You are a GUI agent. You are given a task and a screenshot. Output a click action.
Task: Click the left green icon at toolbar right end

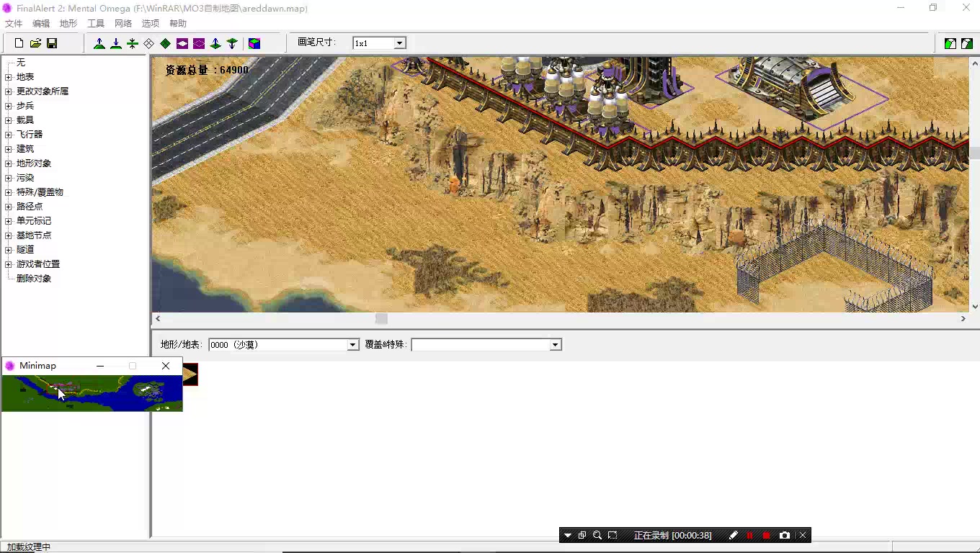click(950, 43)
